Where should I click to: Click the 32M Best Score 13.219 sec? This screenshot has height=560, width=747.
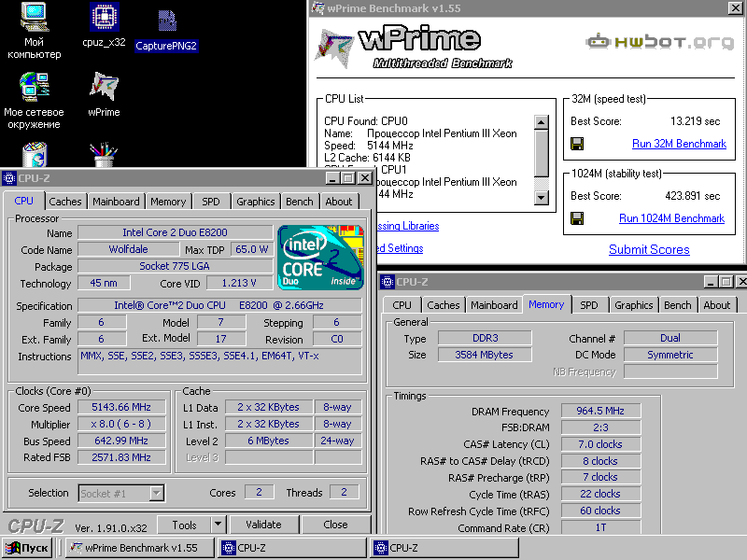(695, 121)
